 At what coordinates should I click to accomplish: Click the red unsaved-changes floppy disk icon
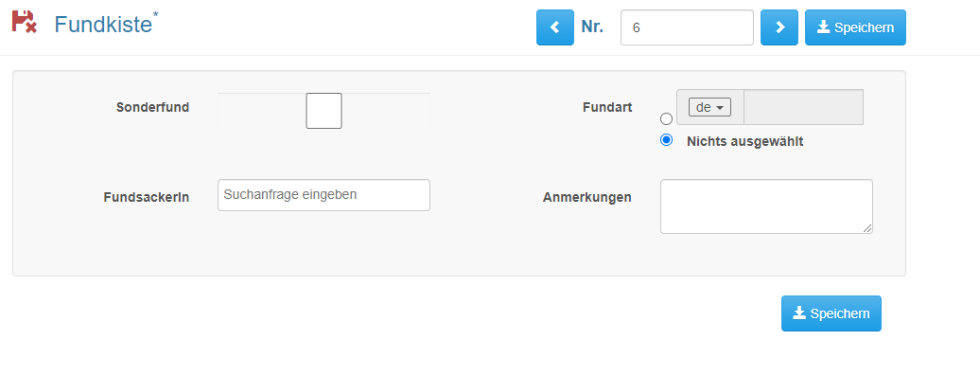[x=25, y=21]
